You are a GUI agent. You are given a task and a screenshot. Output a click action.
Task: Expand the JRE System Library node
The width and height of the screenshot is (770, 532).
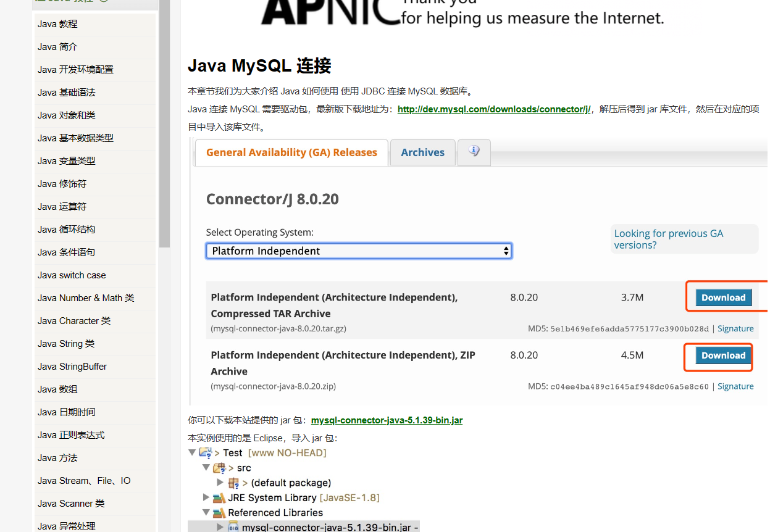(x=206, y=497)
